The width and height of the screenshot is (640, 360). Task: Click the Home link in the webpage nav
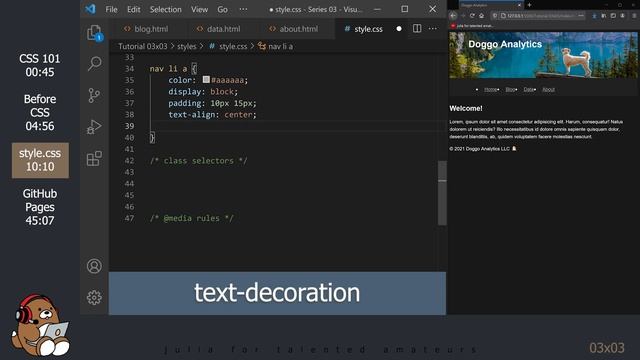pos(490,89)
